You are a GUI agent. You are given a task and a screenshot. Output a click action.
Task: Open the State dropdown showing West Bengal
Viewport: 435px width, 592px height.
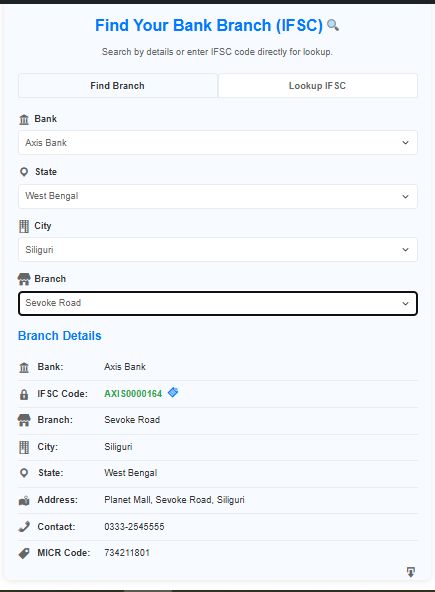click(218, 196)
